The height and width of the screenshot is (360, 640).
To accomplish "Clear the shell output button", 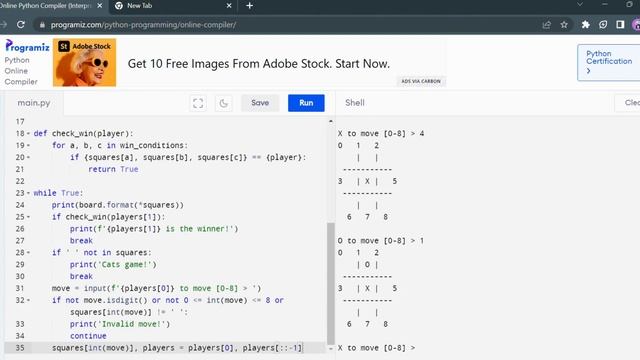I will click(629, 103).
